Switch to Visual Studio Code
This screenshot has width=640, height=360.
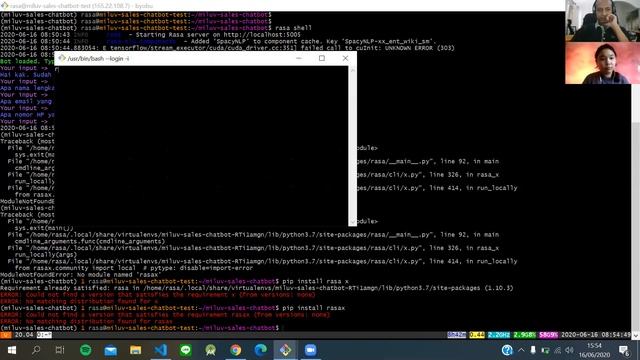[x=160, y=350]
